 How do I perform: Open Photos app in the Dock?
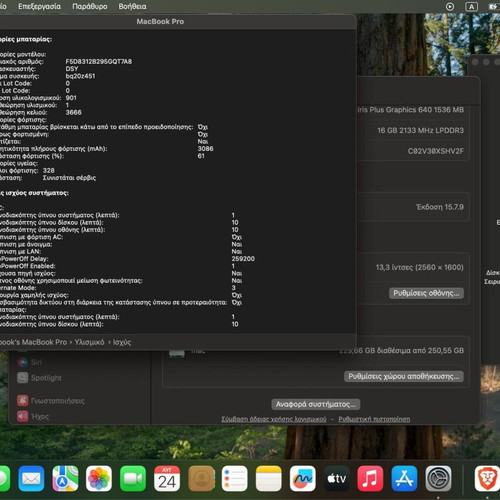point(99,479)
